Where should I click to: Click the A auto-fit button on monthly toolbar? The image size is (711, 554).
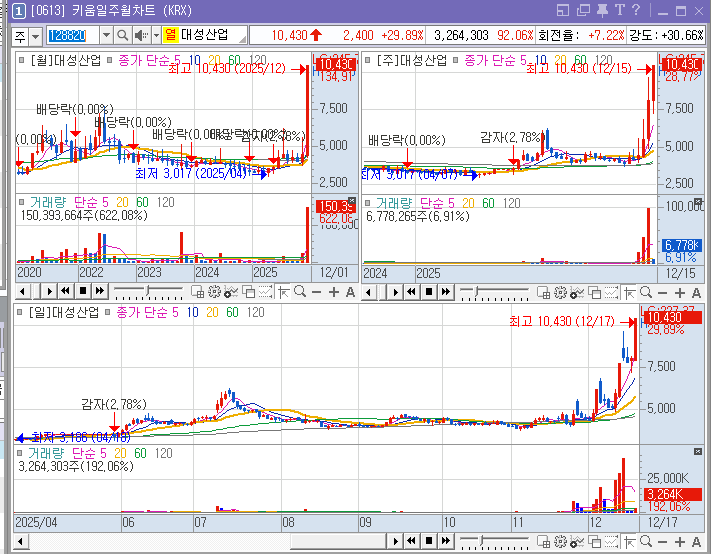[350, 292]
